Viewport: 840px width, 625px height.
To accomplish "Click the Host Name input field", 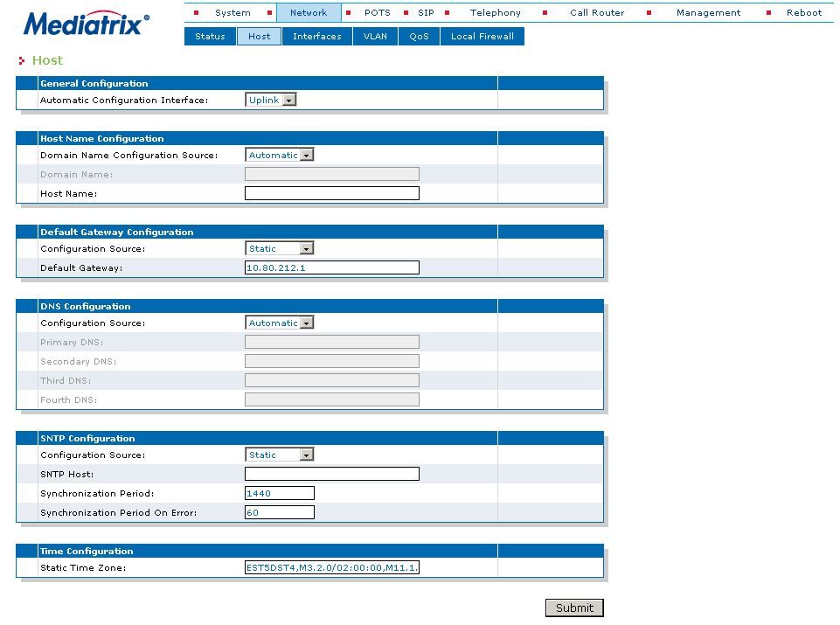I will [x=332, y=193].
